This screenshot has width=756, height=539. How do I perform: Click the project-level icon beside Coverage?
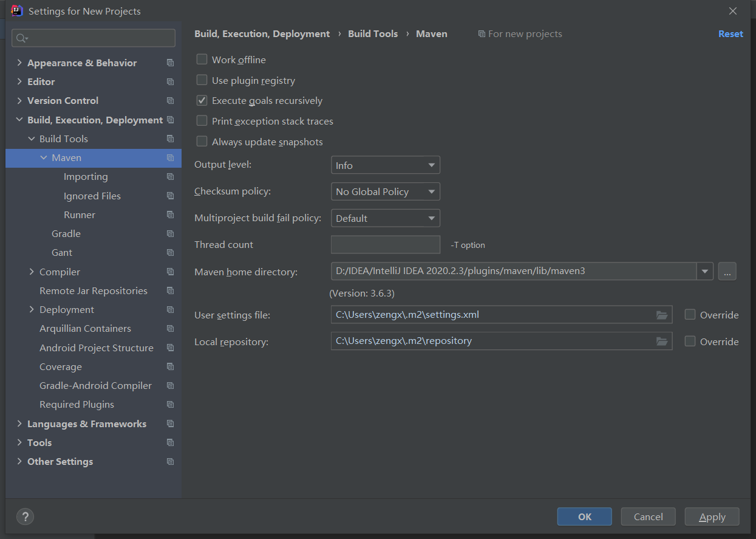pyautogui.click(x=170, y=366)
